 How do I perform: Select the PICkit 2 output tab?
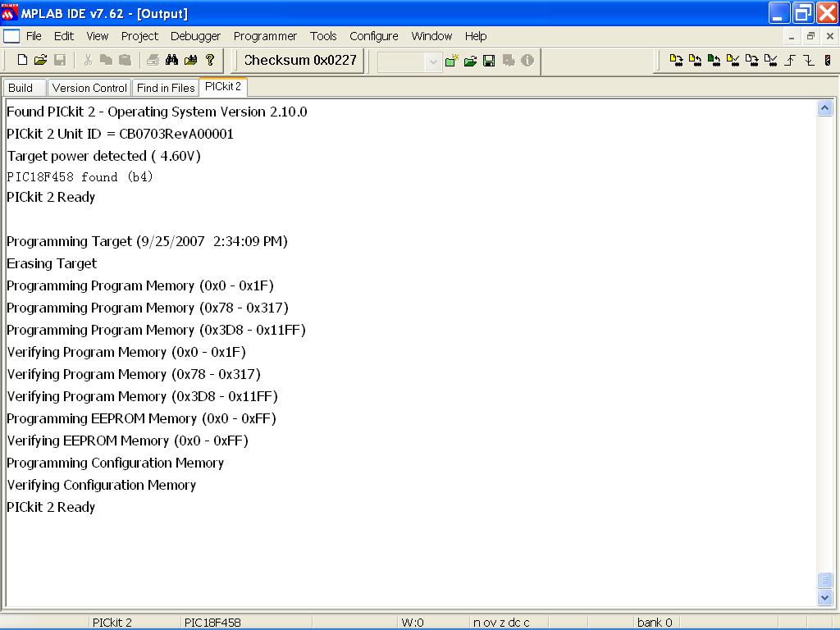[x=223, y=87]
